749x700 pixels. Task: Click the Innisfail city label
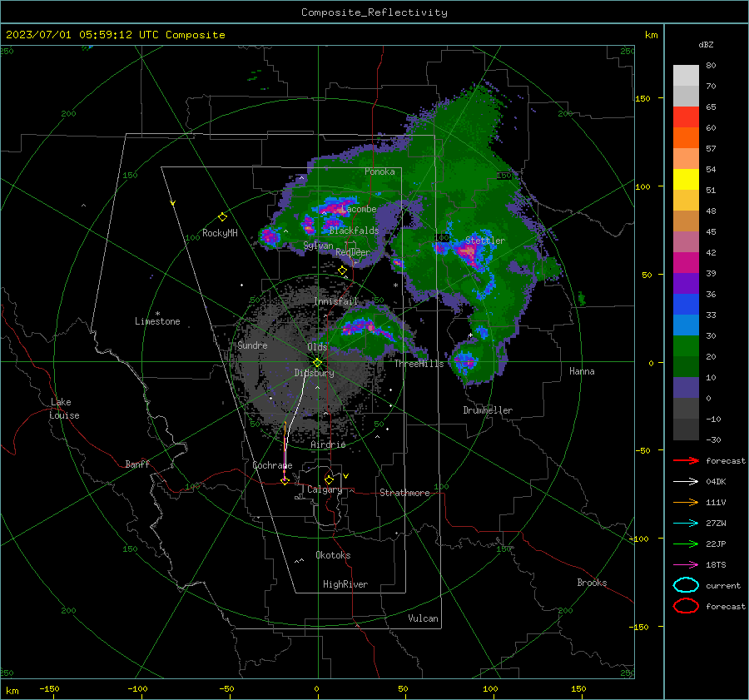click(x=335, y=301)
